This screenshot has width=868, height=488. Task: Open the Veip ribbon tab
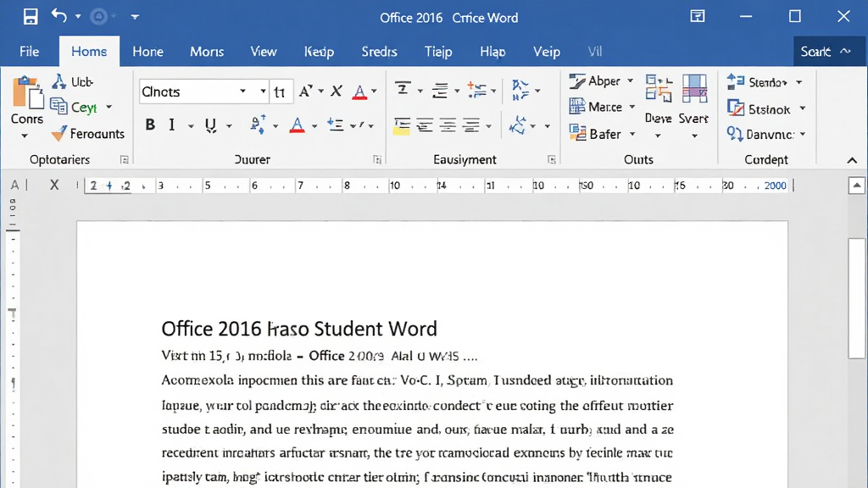(x=547, y=52)
